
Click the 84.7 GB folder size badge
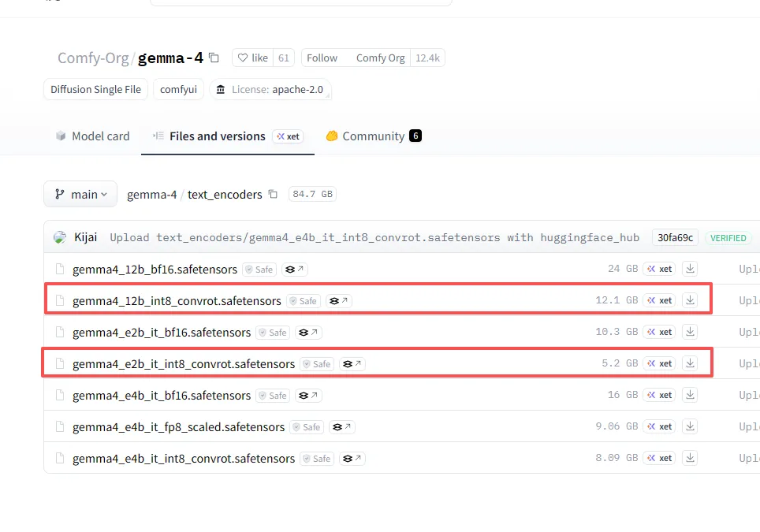(x=312, y=194)
